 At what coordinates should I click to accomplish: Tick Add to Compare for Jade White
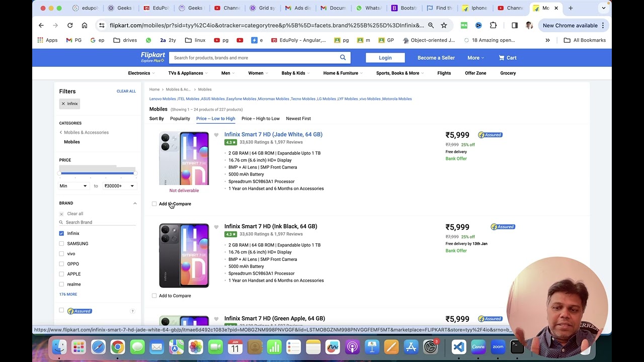pos(154,204)
